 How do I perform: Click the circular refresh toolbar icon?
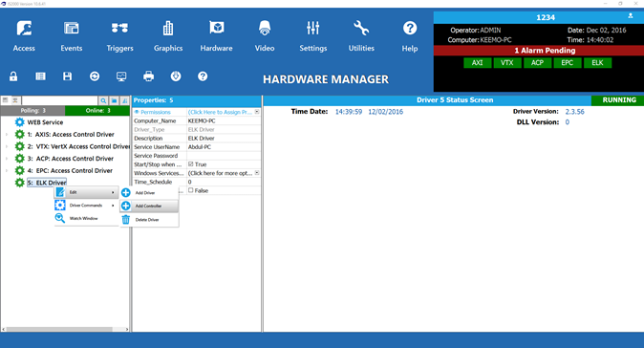(x=95, y=76)
